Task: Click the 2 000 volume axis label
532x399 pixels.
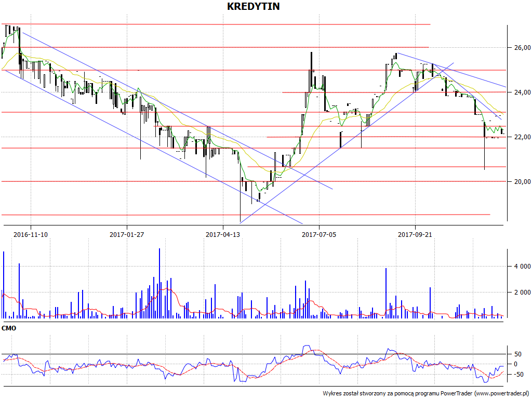Action: 523,292
